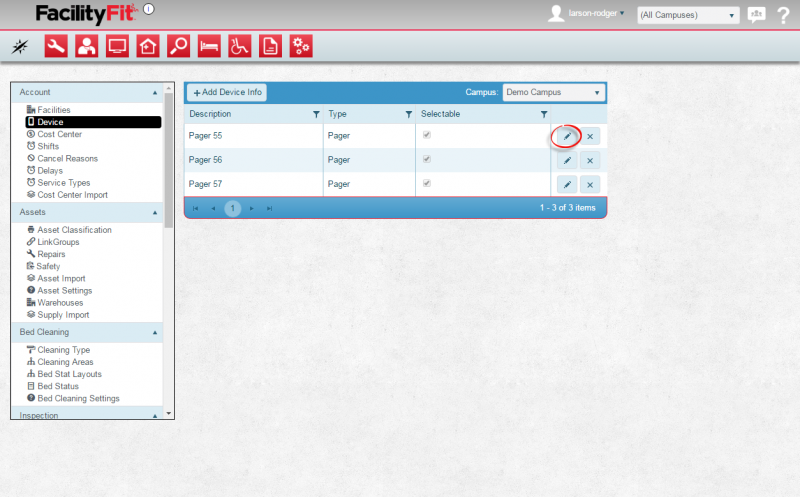Click the Add Device Info button
The height and width of the screenshot is (497, 800).
[x=227, y=92]
